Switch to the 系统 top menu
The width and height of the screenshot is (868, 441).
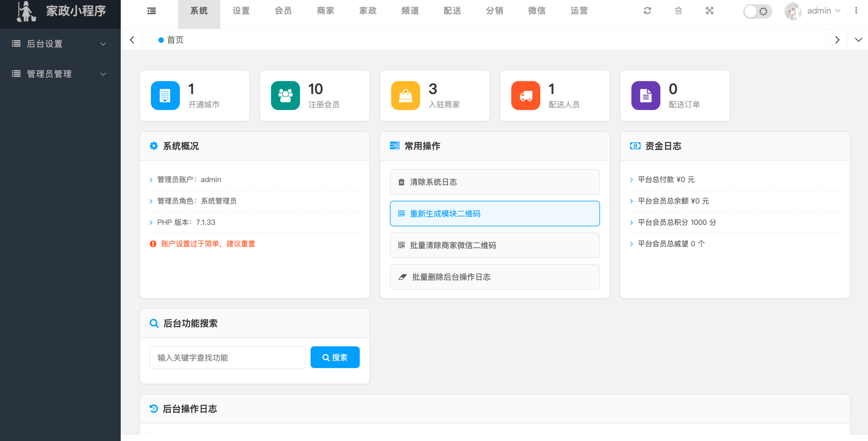pyautogui.click(x=199, y=11)
